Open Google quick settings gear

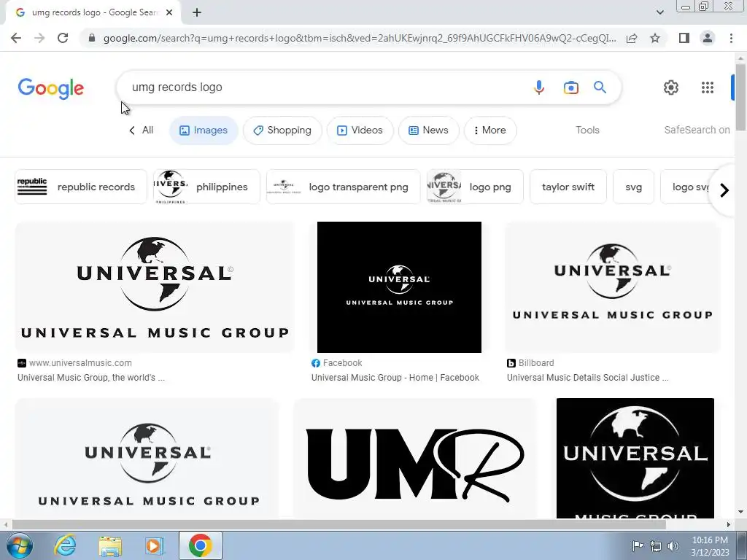point(671,87)
